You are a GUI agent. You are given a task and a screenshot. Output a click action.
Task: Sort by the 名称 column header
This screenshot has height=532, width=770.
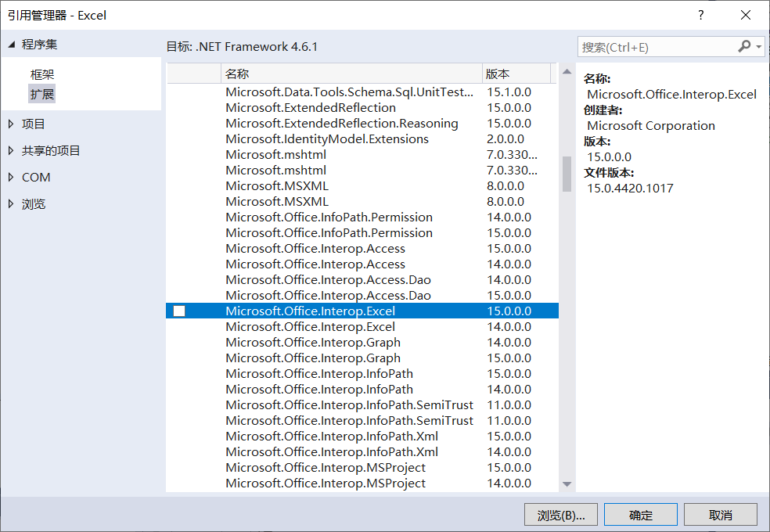[x=351, y=74]
